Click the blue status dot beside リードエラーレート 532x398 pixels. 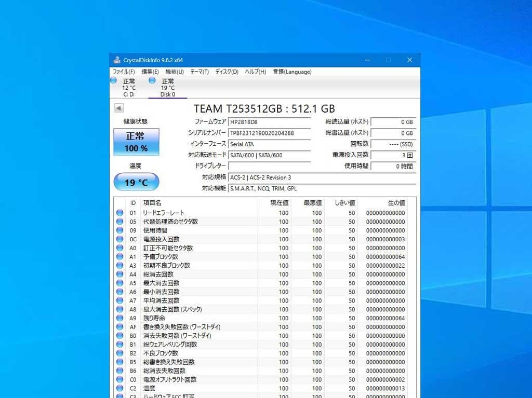pyautogui.click(x=119, y=213)
